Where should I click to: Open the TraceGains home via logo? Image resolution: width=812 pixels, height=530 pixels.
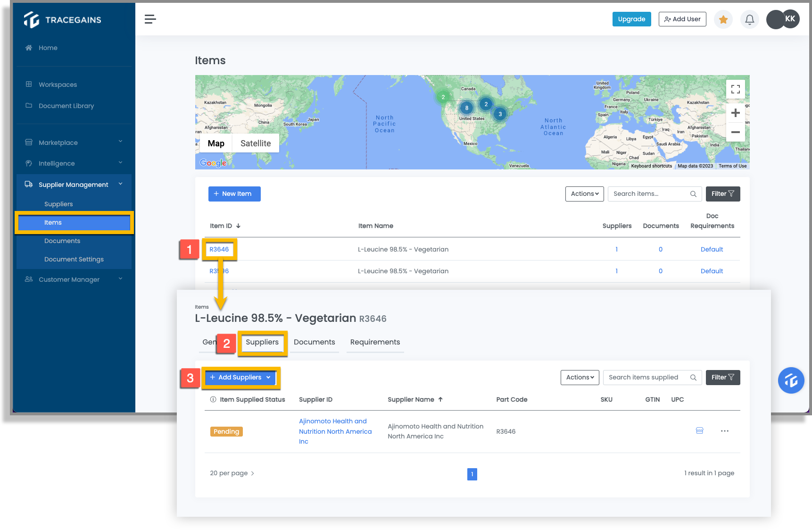(x=62, y=19)
